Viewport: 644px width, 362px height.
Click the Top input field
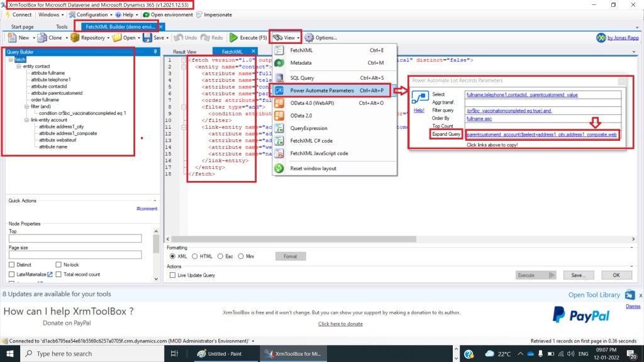tap(75, 239)
